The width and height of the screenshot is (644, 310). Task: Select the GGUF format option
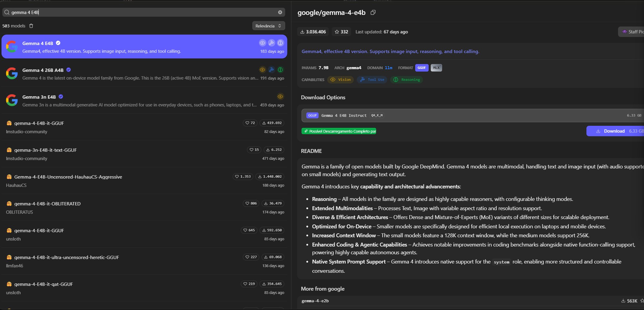click(422, 68)
